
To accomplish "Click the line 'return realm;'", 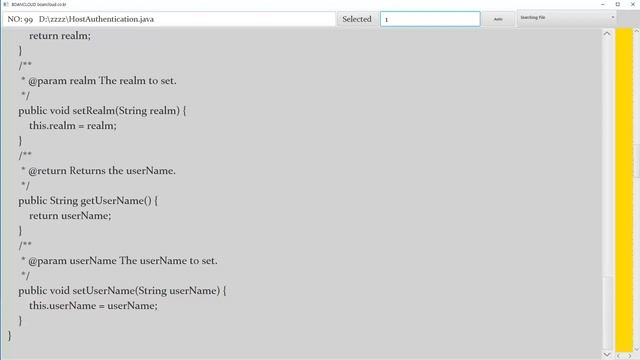I will coord(60,36).
